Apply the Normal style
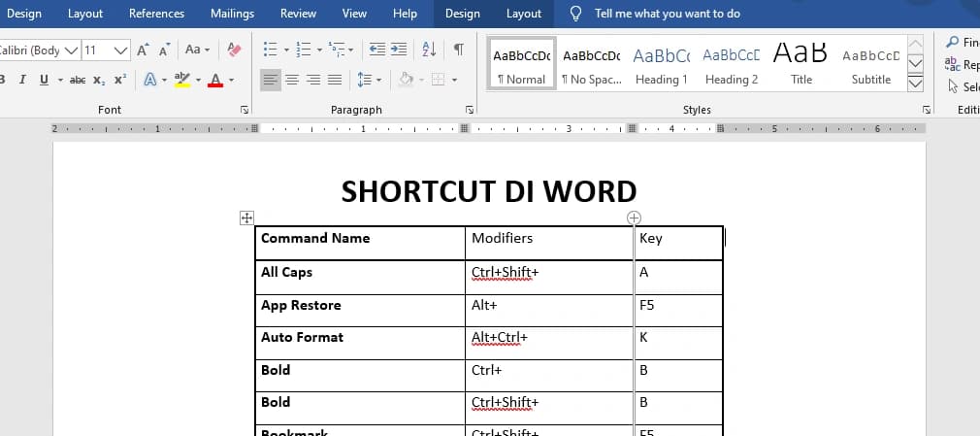The width and height of the screenshot is (980, 436). (x=522, y=63)
